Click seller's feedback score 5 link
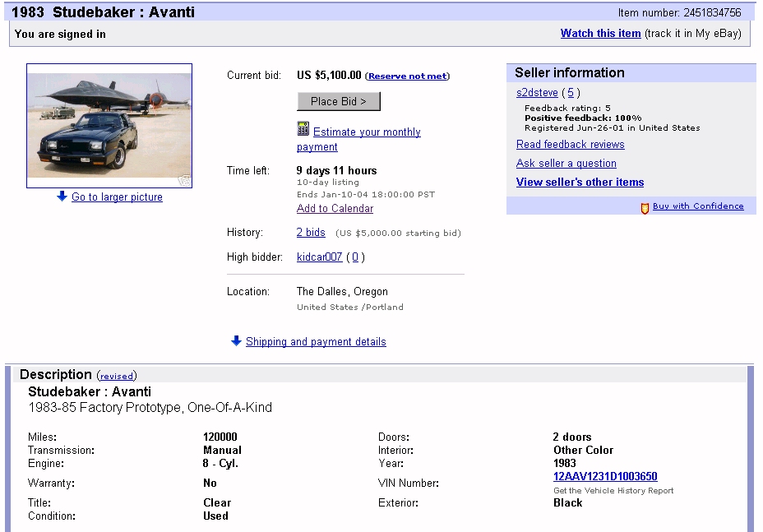This screenshot has height=532, width=763. (571, 92)
